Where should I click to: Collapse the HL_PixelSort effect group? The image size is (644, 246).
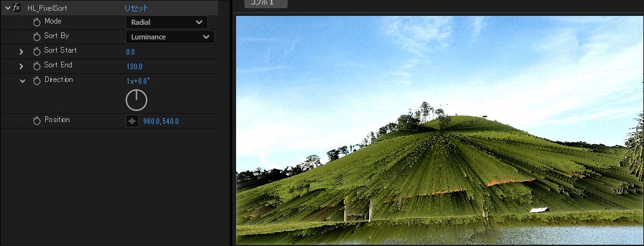(x=8, y=8)
